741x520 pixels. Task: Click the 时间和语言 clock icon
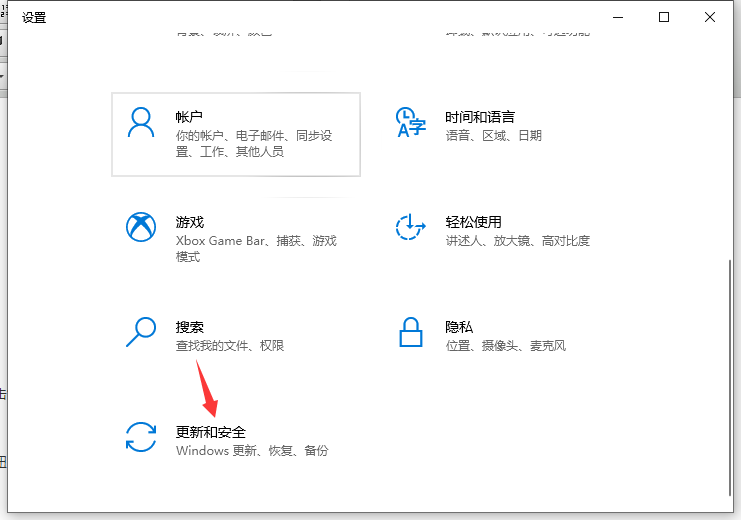pos(410,123)
